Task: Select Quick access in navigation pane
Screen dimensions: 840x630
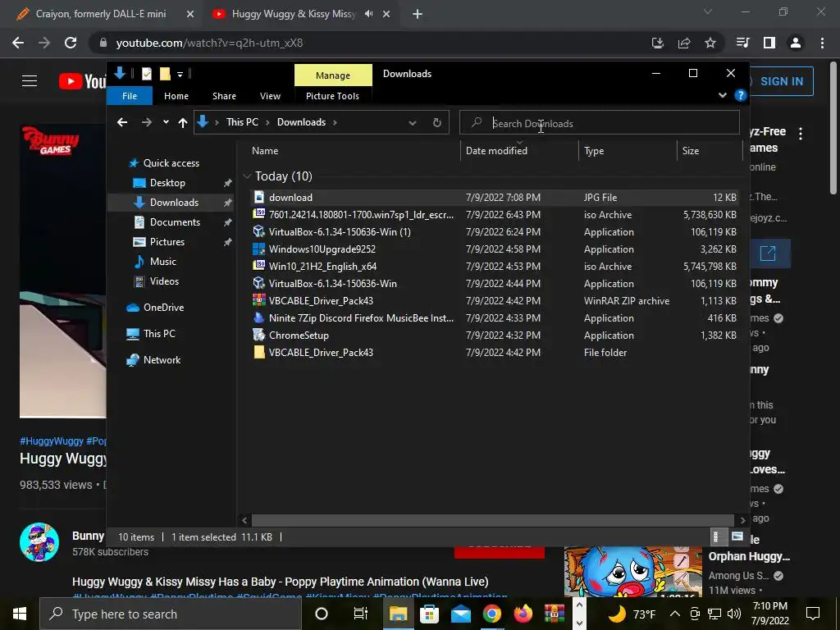Action: (171, 163)
